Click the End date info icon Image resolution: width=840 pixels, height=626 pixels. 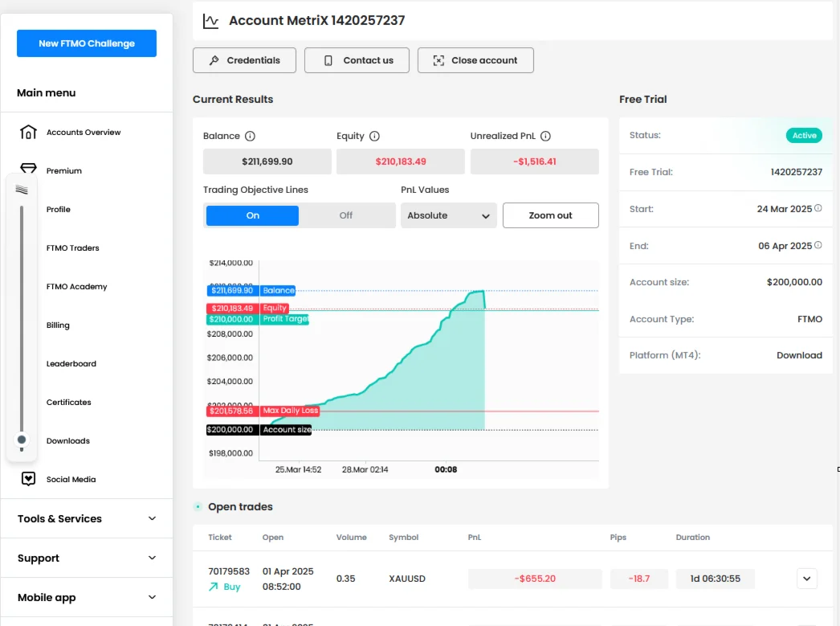coord(818,246)
